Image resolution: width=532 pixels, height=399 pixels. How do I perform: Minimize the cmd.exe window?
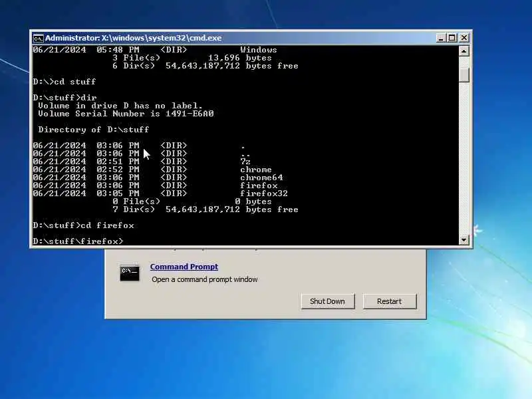click(x=440, y=38)
